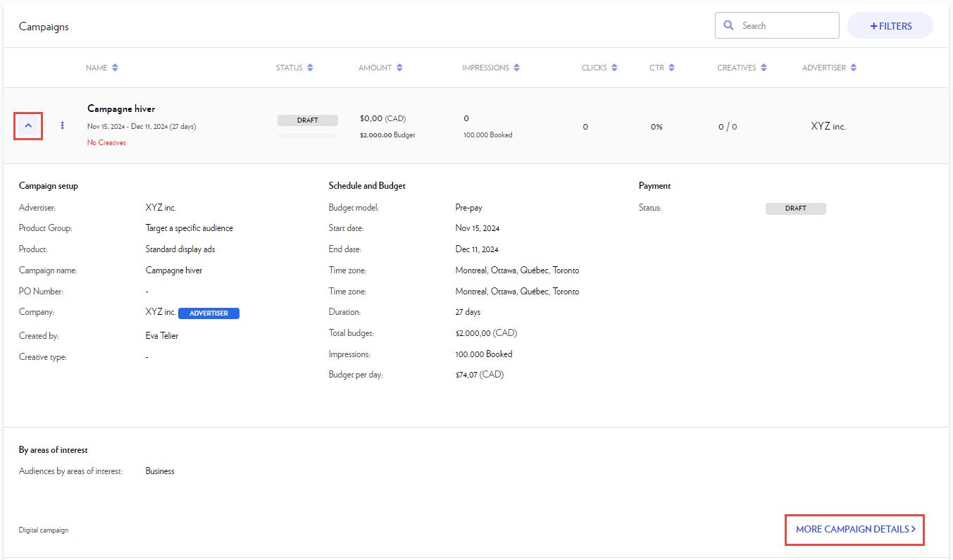Click the No Creatives warning text
The image size is (953, 560).
coord(106,142)
